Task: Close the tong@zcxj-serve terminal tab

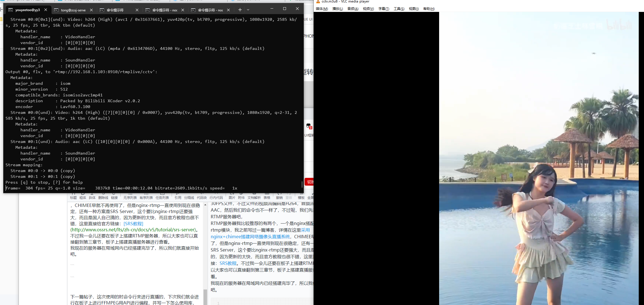Action: click(x=91, y=10)
